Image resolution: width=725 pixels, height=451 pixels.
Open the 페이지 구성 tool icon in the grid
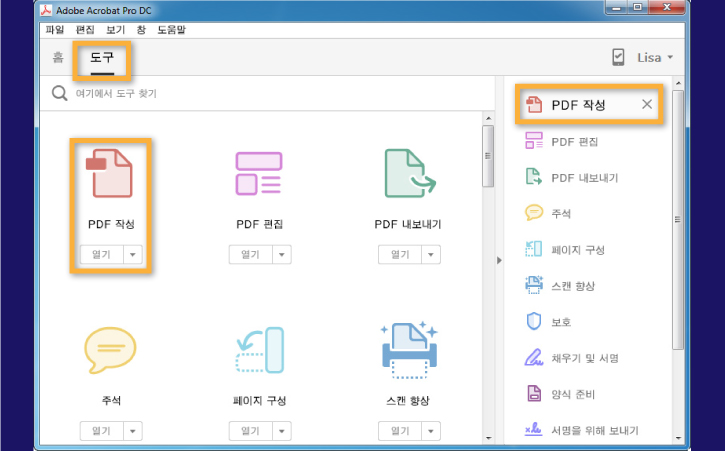click(260, 350)
